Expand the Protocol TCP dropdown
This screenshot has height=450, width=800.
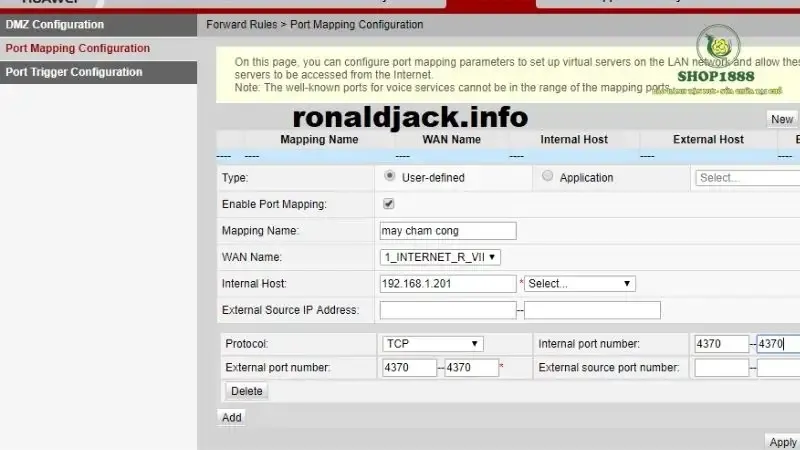coord(432,344)
